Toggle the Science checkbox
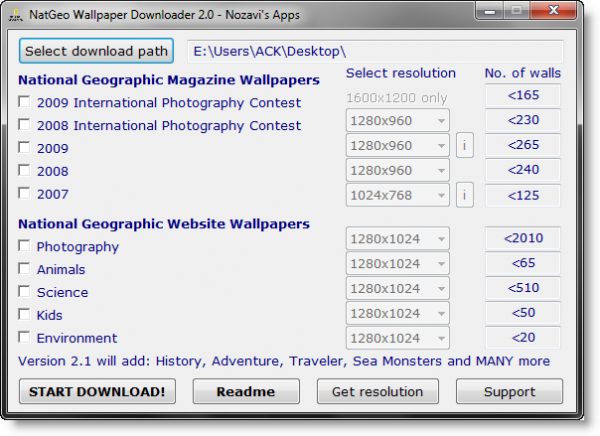 coord(24,292)
